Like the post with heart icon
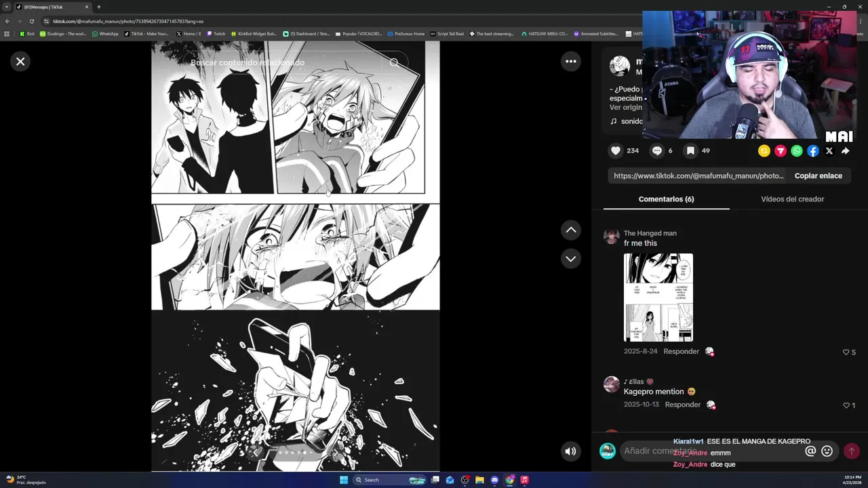 pos(616,151)
